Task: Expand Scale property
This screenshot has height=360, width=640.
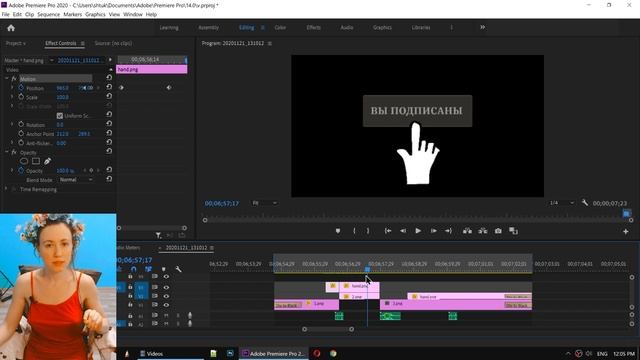Action: click(x=12, y=97)
